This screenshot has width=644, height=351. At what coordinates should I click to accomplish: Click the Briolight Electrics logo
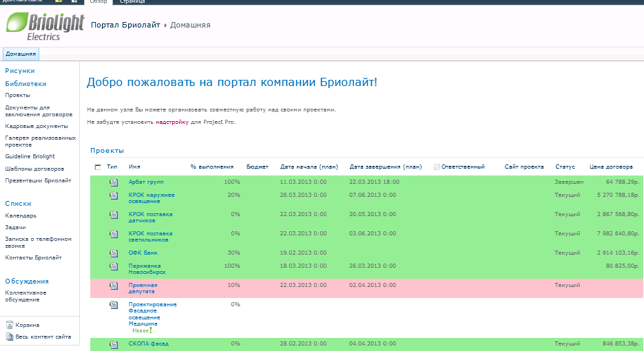(45, 27)
